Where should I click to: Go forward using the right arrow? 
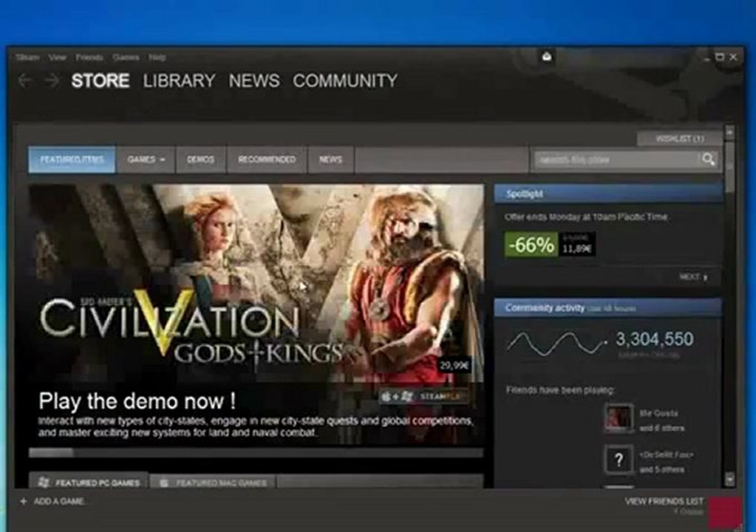[x=52, y=81]
